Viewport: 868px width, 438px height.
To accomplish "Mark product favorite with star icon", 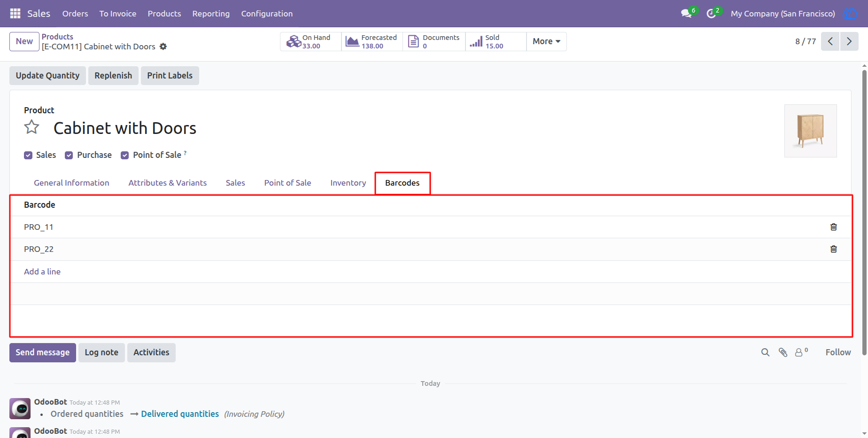I will [x=32, y=127].
